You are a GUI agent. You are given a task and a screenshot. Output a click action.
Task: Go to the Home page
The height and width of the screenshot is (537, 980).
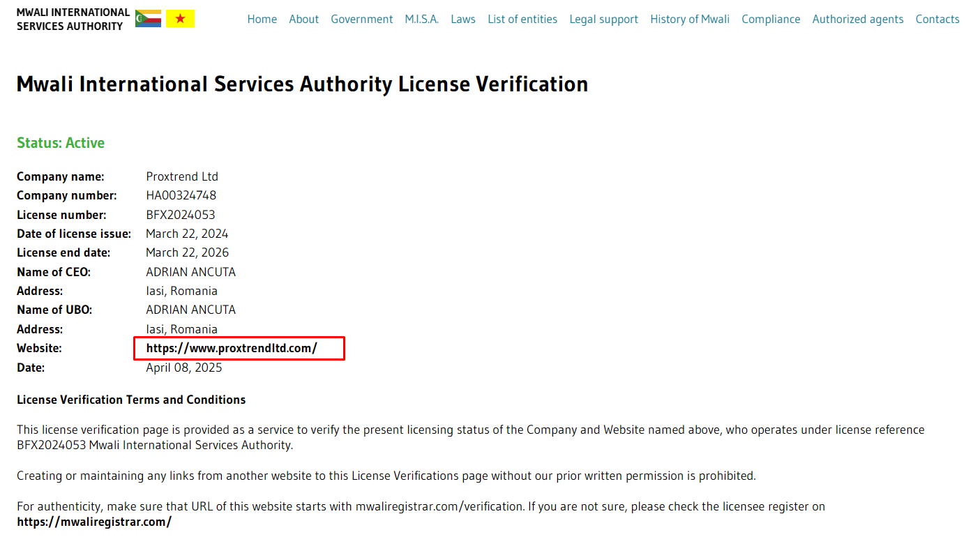pos(262,20)
